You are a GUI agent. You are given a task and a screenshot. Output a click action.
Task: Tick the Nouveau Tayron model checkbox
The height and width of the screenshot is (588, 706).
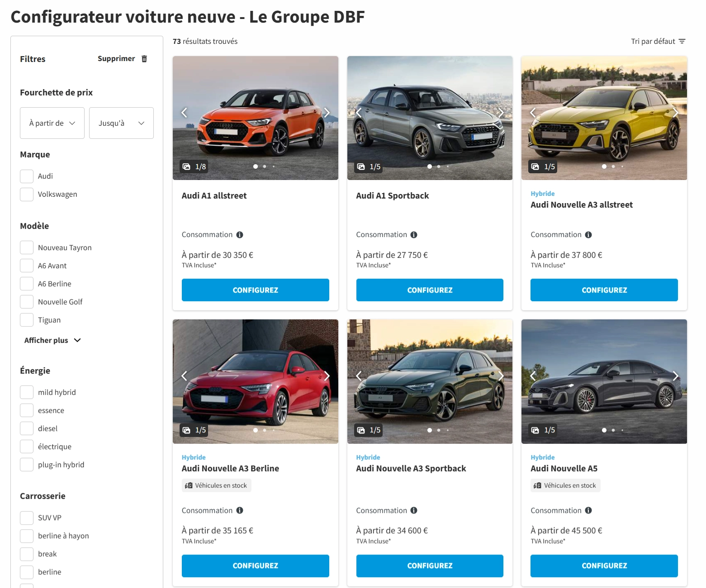27,248
